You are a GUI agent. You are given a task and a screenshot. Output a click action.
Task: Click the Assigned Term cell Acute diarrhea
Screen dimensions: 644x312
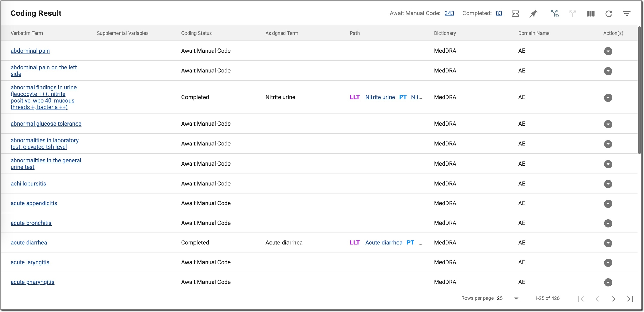click(284, 243)
